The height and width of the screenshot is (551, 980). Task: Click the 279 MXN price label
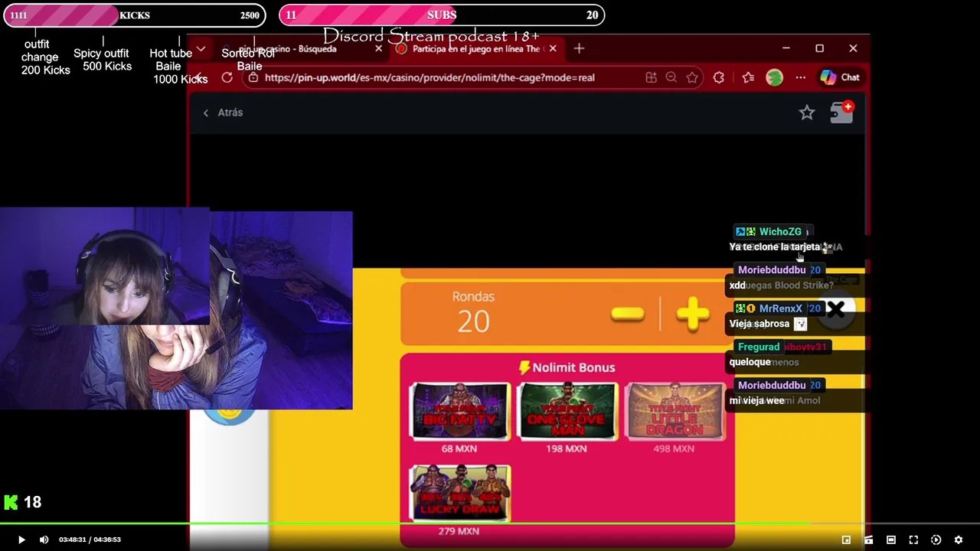(x=459, y=531)
